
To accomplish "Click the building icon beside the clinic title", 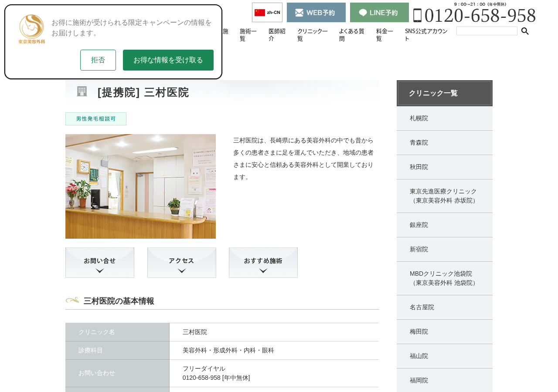I will coord(82,91).
